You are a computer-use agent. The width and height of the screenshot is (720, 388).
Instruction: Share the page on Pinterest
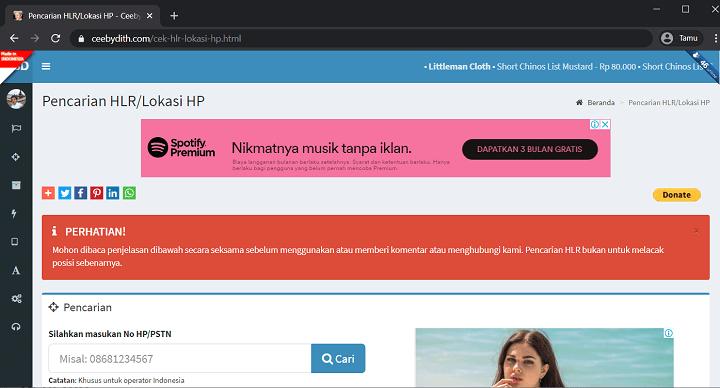pos(96,193)
